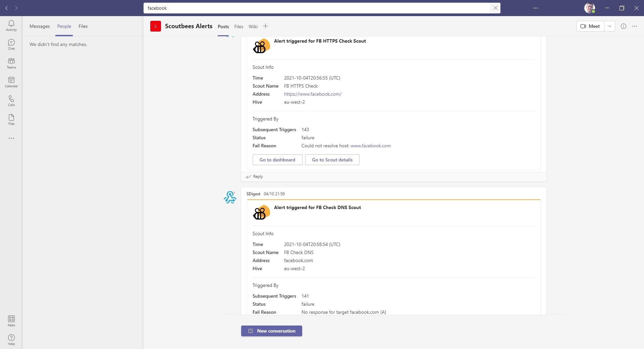The height and width of the screenshot is (349, 644).
Task: Click Scout Name value FB Check DNS
Action: [299, 252]
